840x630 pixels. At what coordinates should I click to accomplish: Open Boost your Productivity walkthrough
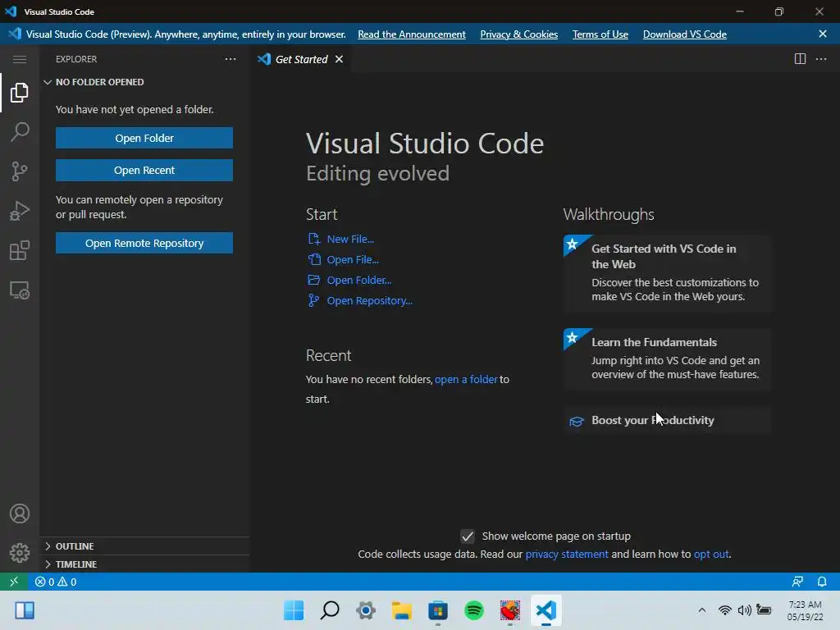pyautogui.click(x=667, y=421)
